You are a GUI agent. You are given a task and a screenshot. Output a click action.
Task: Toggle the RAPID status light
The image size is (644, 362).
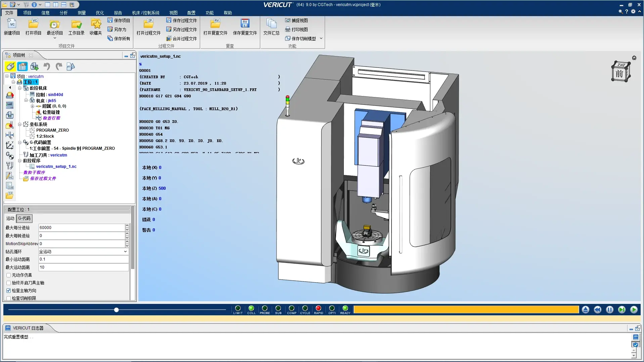tap(318, 310)
